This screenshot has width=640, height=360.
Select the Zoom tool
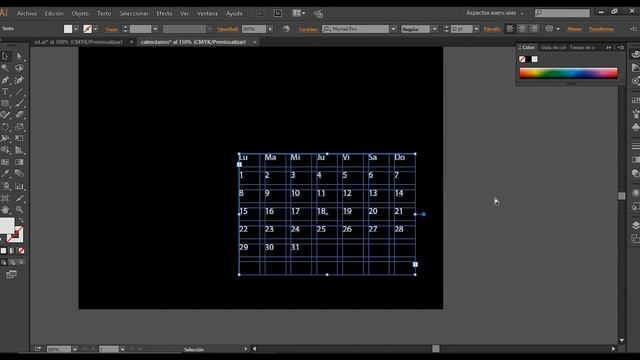coord(19,210)
